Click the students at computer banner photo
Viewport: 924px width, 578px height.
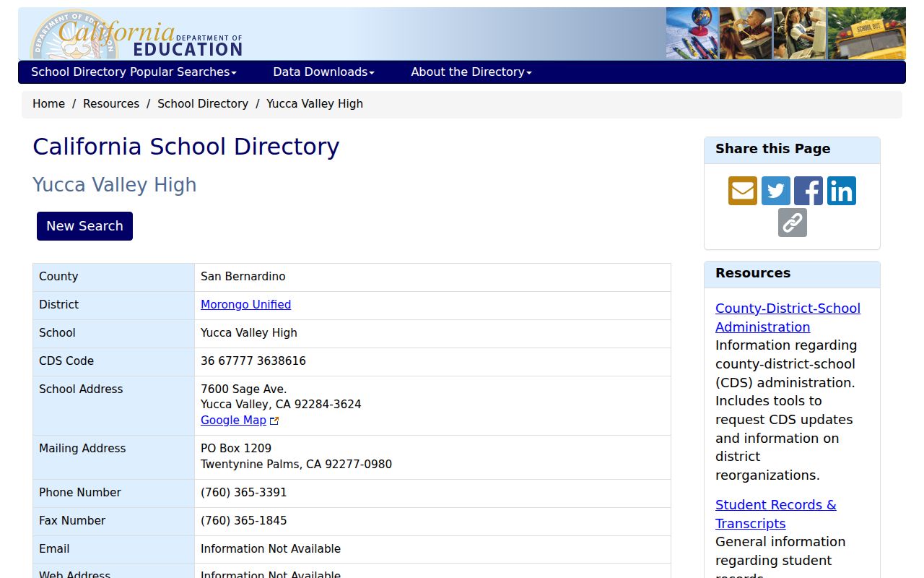(799, 33)
